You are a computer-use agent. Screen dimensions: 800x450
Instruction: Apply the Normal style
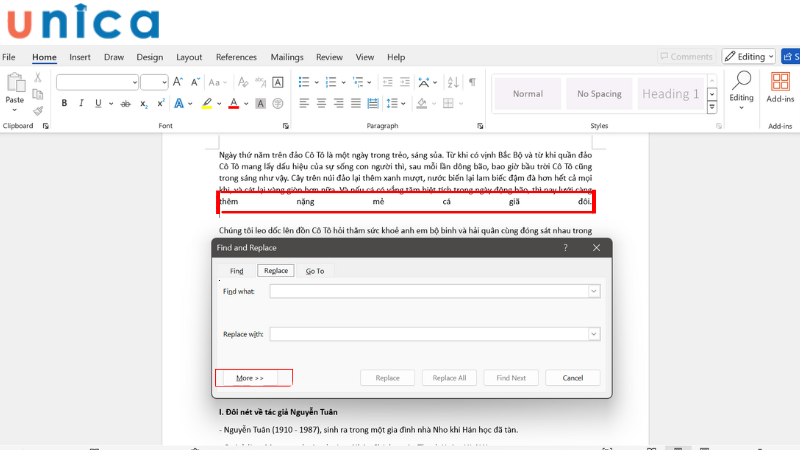pos(528,94)
